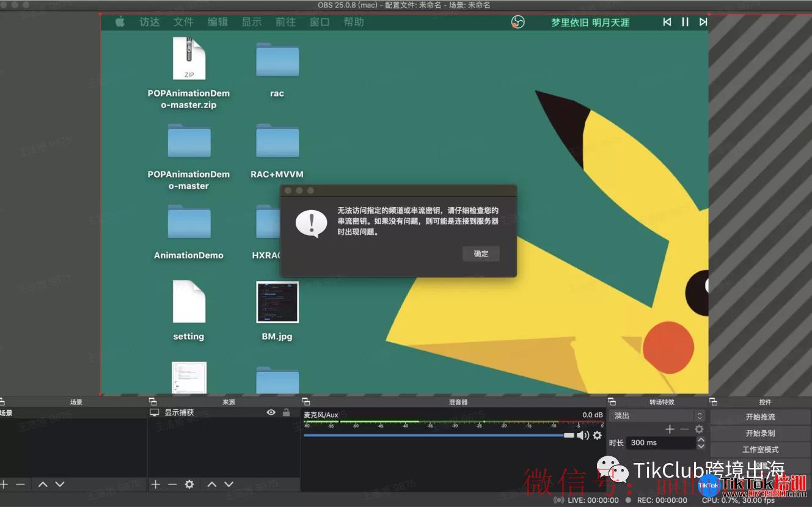Pop out the 控件 controls dock
Screen dimensions: 812x507
coord(713,402)
